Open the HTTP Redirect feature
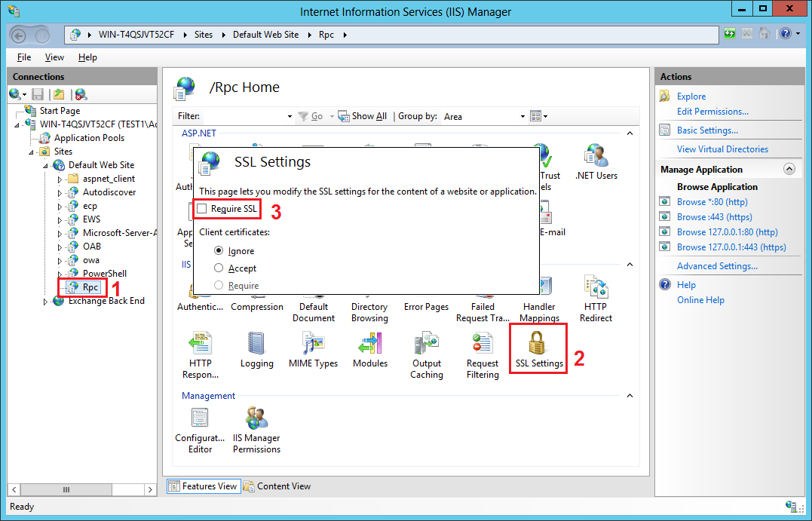 (596, 299)
